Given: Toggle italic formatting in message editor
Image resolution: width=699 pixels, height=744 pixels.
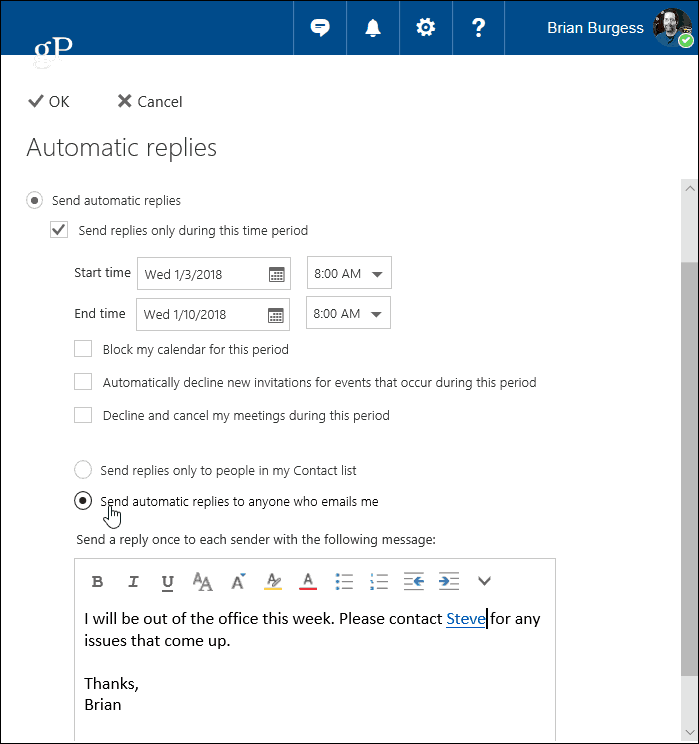Looking at the screenshot, I should pyautogui.click(x=133, y=581).
